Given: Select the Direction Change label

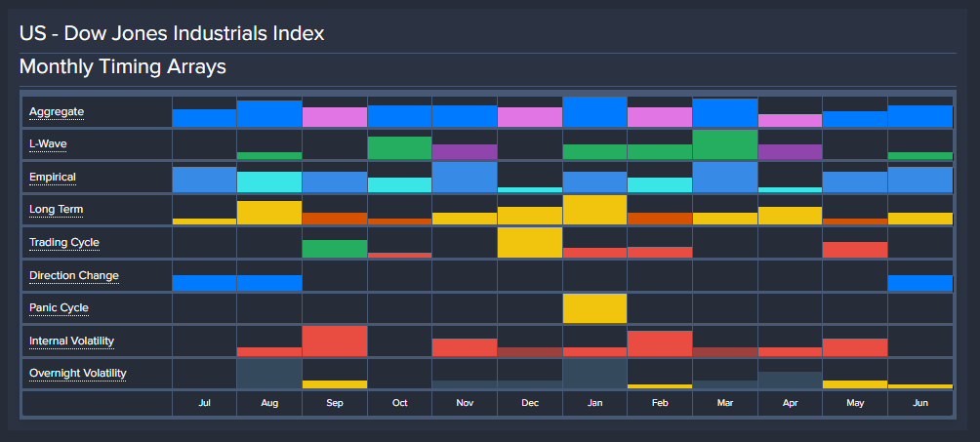Looking at the screenshot, I should tap(74, 276).
